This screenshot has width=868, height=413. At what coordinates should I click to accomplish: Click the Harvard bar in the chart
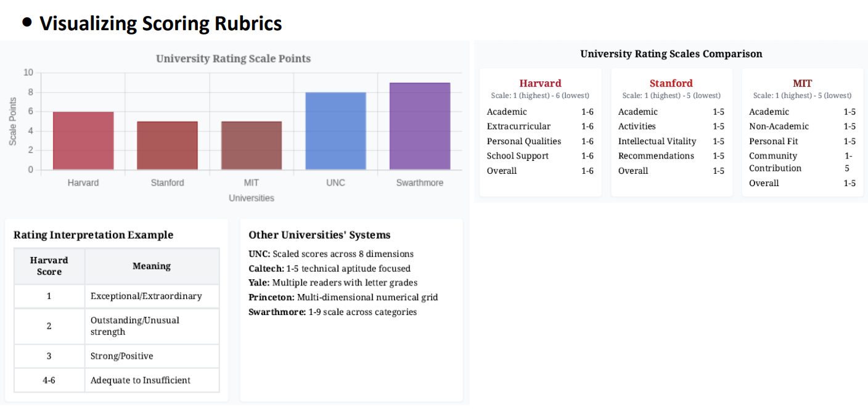pyautogui.click(x=83, y=141)
